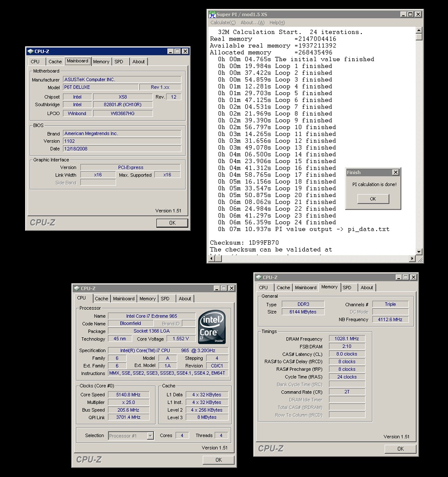
Task: Click the Bus Speed 205.6 MHz value
Action: coord(128,410)
